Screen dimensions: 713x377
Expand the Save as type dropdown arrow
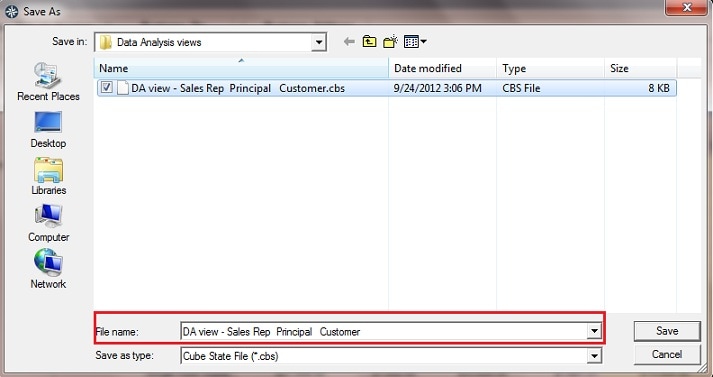[x=594, y=356]
